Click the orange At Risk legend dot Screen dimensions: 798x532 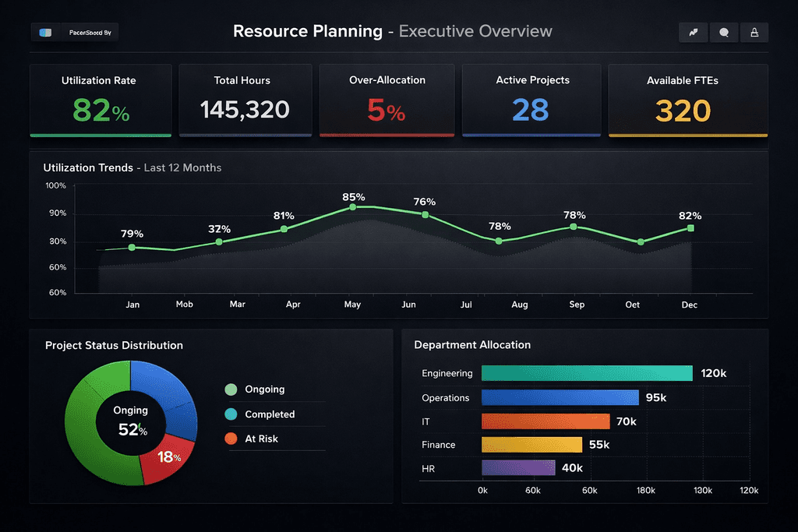tap(231, 439)
